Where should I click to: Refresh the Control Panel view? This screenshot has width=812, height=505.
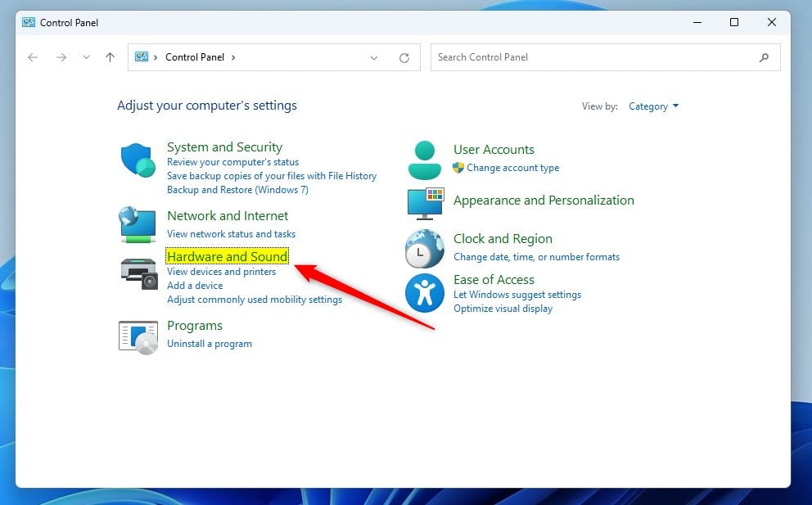(404, 57)
